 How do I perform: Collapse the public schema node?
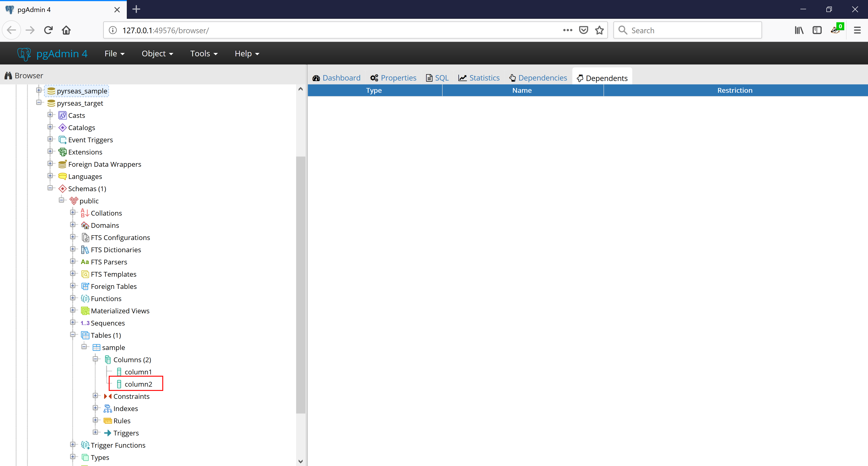click(61, 200)
